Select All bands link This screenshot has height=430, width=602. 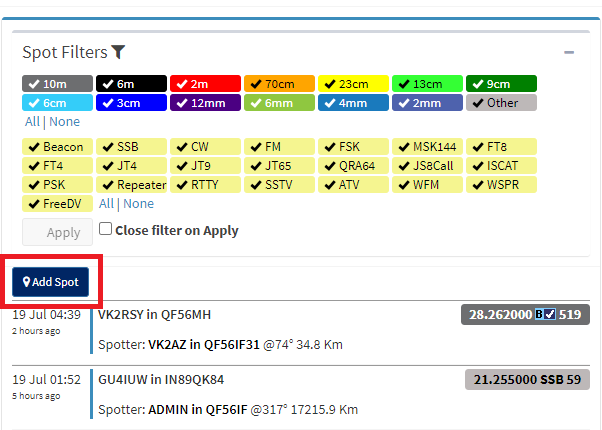32,122
